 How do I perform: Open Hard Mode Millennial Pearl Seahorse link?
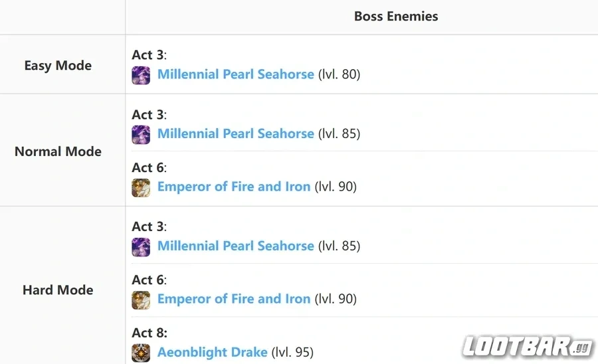pos(236,246)
